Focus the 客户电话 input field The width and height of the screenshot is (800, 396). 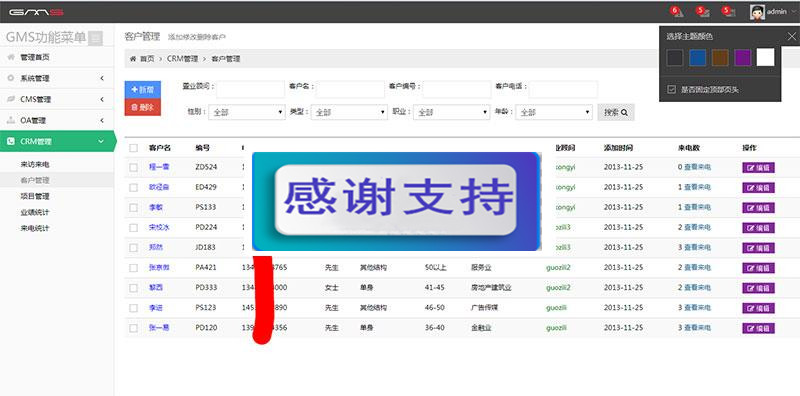pyautogui.click(x=563, y=89)
